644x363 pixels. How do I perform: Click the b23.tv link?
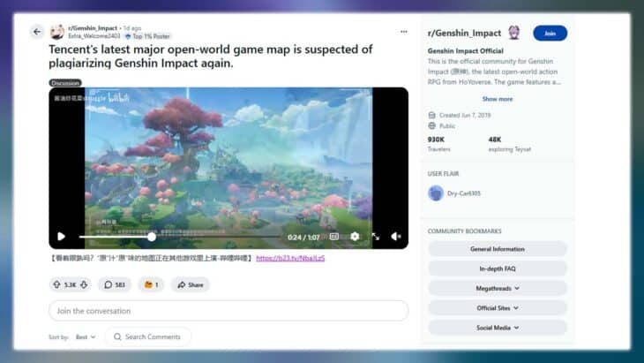point(290,258)
